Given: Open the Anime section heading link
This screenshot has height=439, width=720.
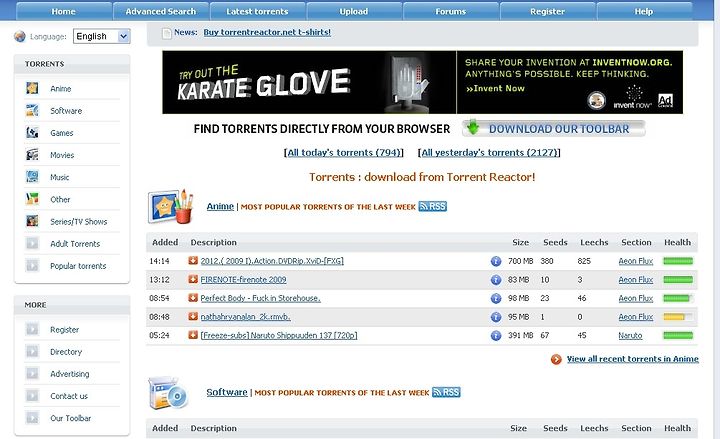Looking at the screenshot, I should (220, 206).
